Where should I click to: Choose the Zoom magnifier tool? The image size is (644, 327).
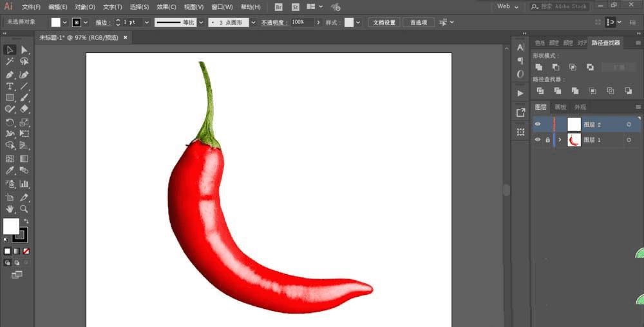[24, 209]
